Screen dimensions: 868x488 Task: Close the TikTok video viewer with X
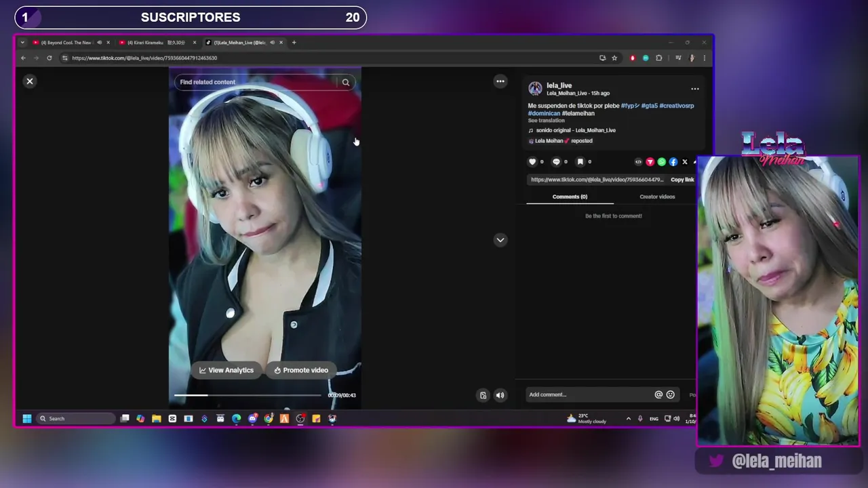(30, 81)
